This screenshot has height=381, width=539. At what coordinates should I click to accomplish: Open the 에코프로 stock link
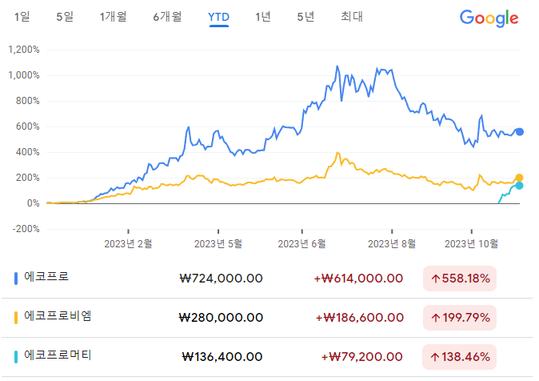click(x=46, y=276)
